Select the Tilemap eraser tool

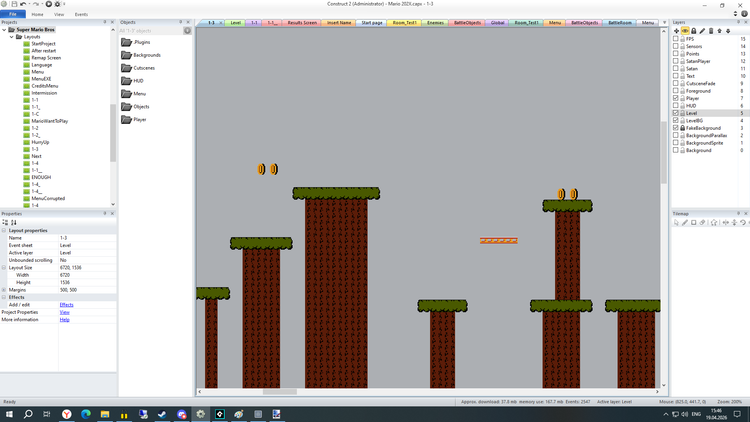click(x=703, y=222)
